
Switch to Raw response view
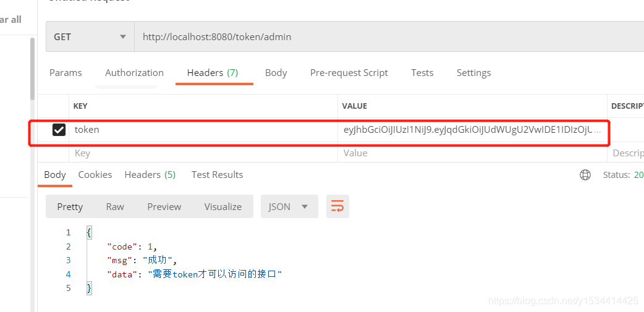[x=115, y=206]
